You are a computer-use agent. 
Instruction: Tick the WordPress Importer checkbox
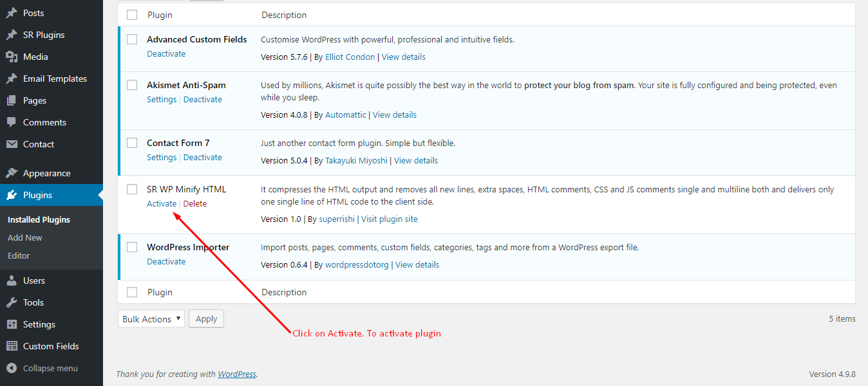(x=132, y=247)
